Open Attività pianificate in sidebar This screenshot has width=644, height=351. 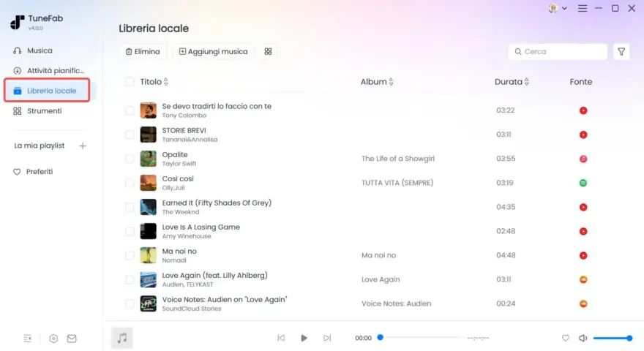(x=48, y=71)
